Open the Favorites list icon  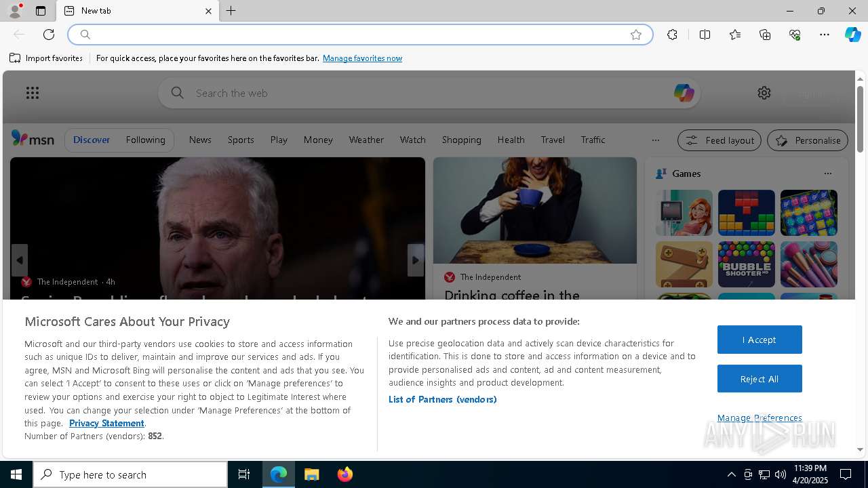click(735, 35)
